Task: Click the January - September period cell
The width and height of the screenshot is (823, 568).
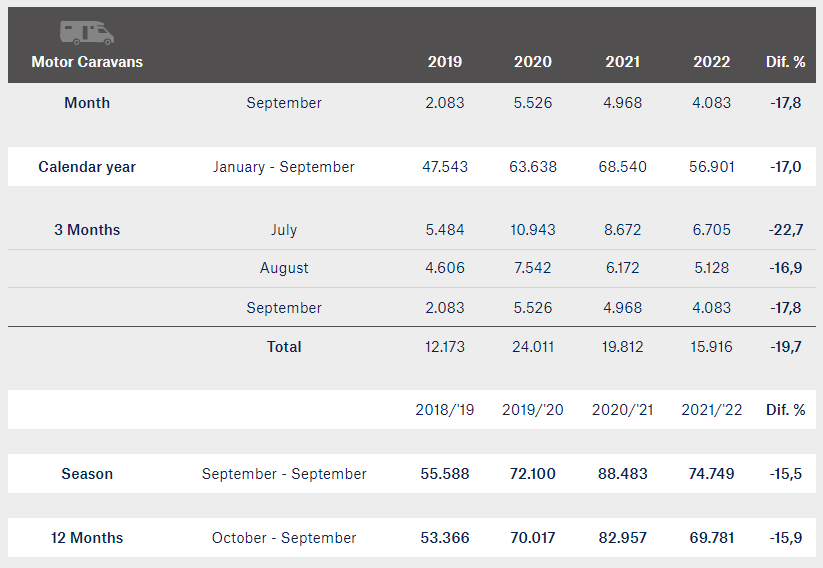Action: click(x=283, y=167)
